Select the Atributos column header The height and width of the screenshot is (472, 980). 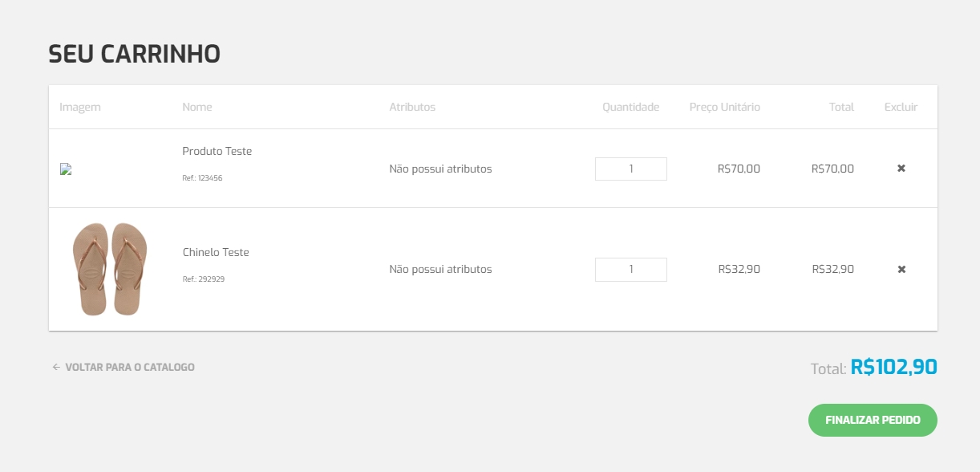click(x=412, y=108)
